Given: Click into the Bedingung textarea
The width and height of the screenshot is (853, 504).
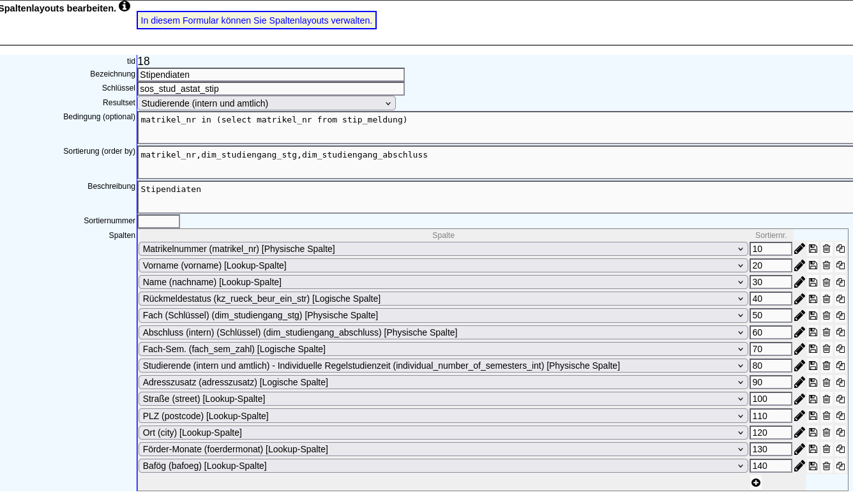Looking at the screenshot, I should pos(495,128).
